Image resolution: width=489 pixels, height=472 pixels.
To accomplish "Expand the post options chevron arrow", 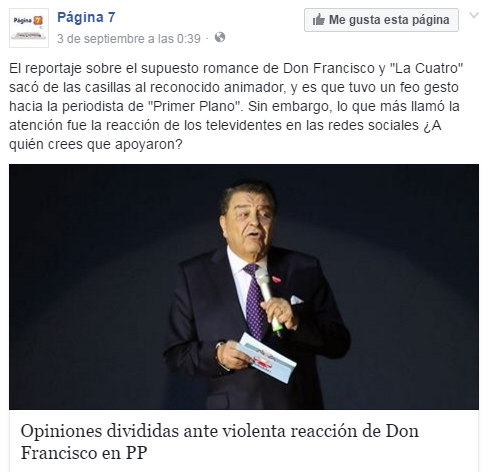I will 474,15.
